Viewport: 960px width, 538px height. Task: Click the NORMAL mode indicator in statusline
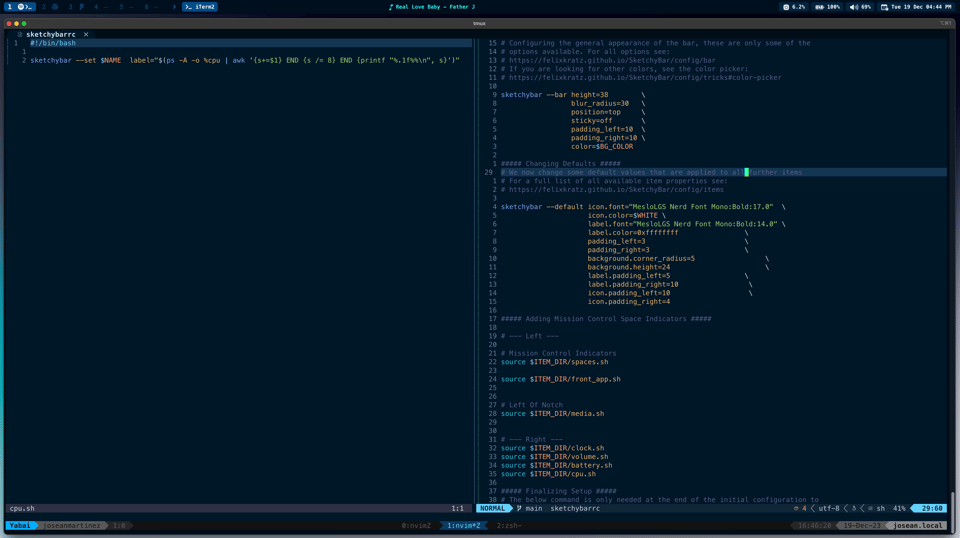click(x=492, y=508)
